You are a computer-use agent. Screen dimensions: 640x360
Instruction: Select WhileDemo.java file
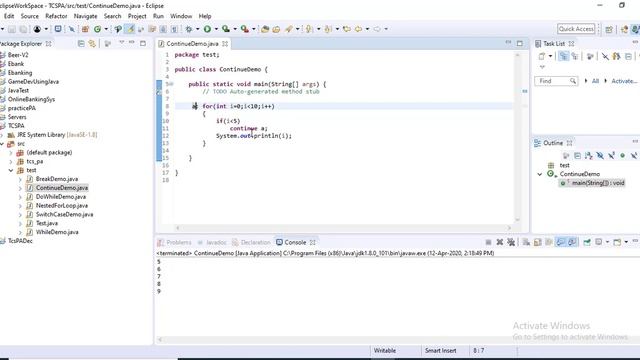(x=57, y=232)
